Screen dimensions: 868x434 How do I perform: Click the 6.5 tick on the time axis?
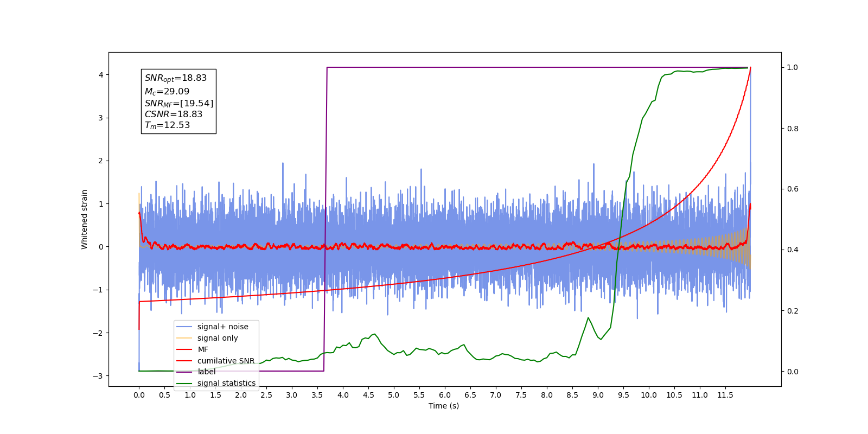pyautogui.click(x=470, y=395)
